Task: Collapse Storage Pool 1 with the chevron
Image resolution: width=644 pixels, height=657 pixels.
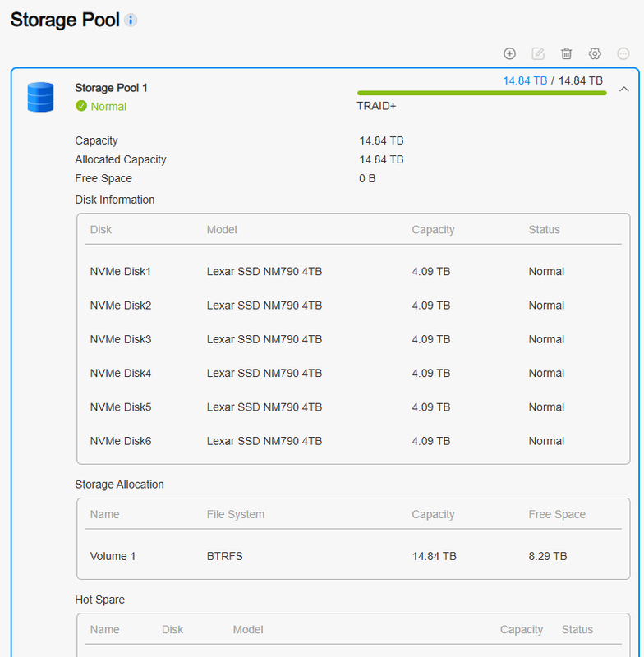Action: [624, 89]
